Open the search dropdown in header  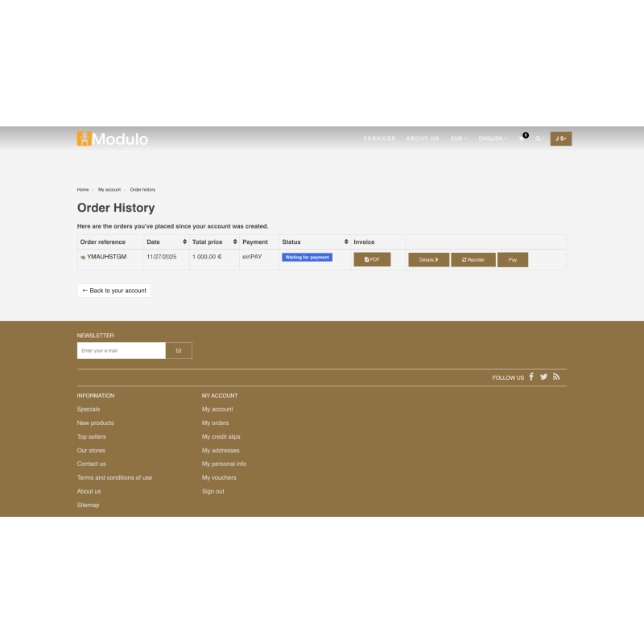[x=539, y=138]
